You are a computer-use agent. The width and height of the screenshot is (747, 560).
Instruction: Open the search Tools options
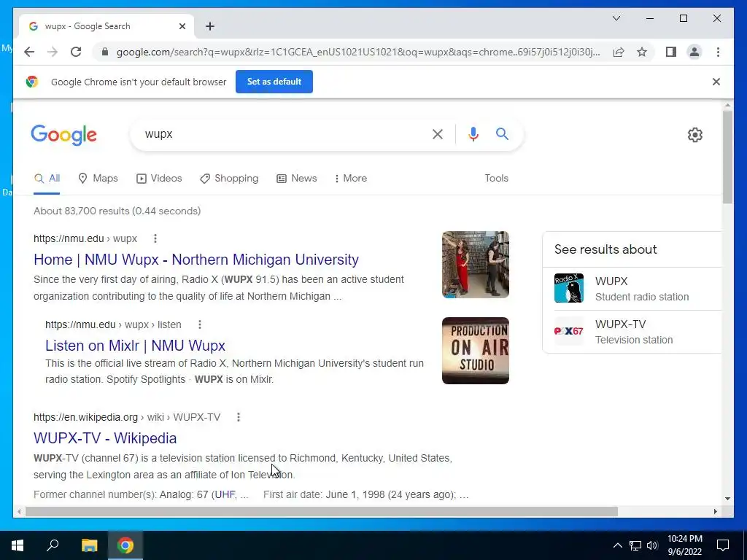pyautogui.click(x=496, y=179)
